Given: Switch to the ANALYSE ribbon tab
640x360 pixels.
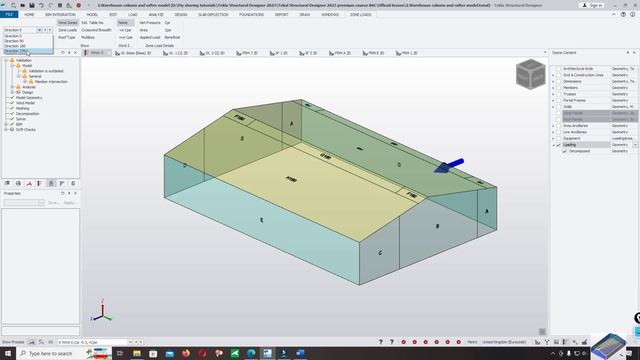Looking at the screenshot, I should coord(156,14).
